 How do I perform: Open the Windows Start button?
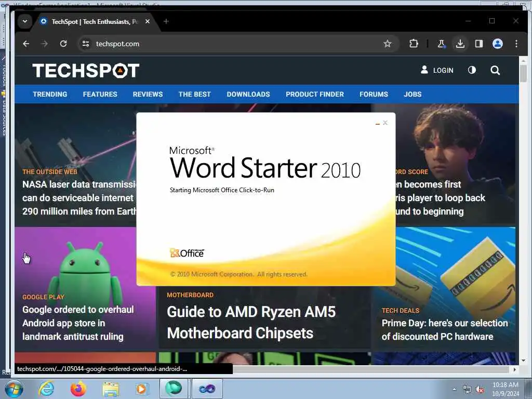(14, 389)
